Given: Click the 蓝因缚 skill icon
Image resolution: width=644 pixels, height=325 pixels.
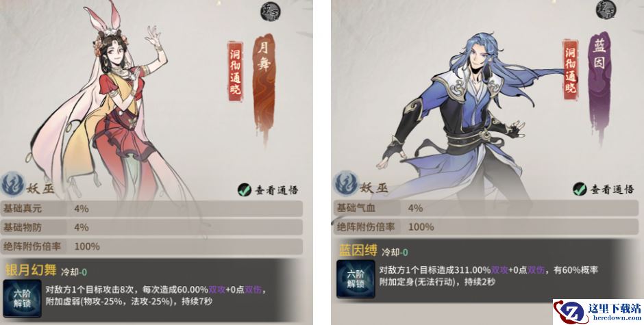Looking at the screenshot, I should coord(356,279).
